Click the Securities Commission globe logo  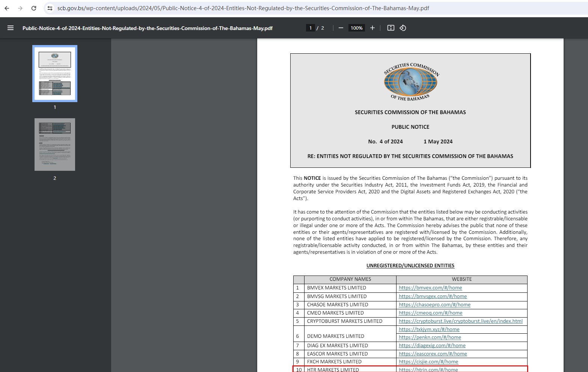coord(411,82)
